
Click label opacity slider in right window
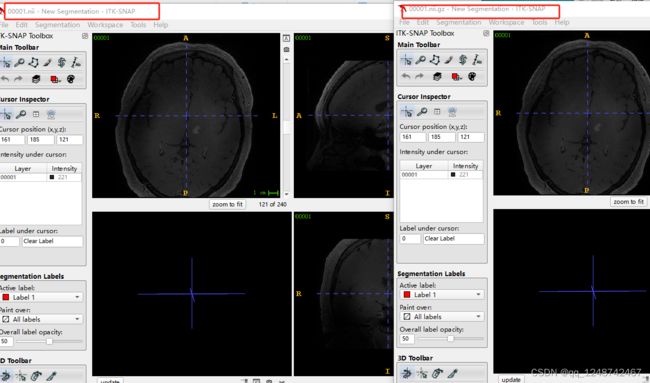(x=451, y=339)
